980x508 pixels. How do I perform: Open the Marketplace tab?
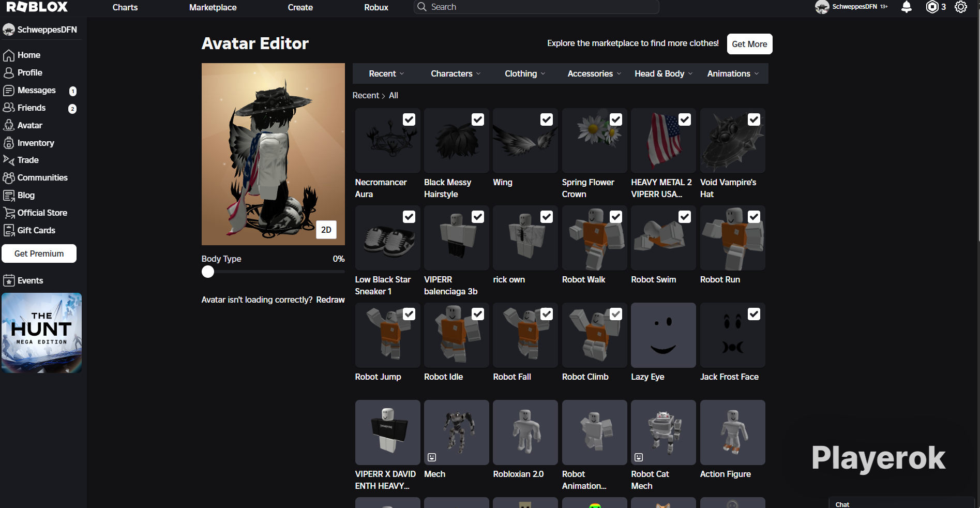coord(213,7)
